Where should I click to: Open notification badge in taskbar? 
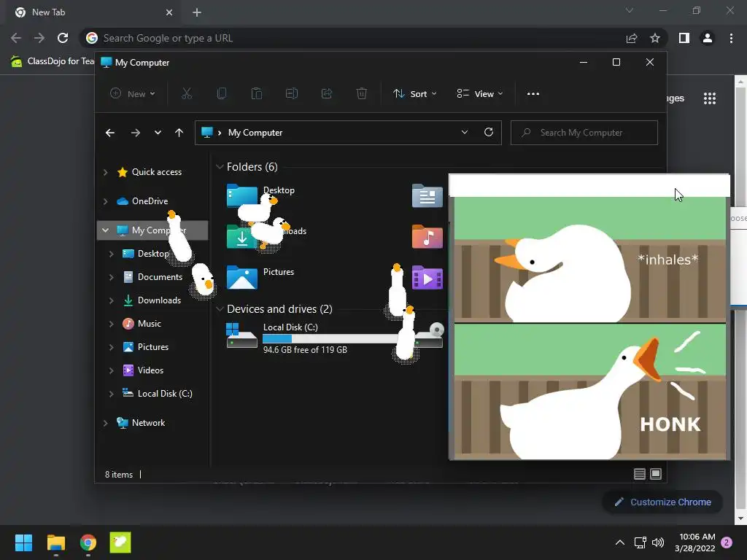click(727, 542)
